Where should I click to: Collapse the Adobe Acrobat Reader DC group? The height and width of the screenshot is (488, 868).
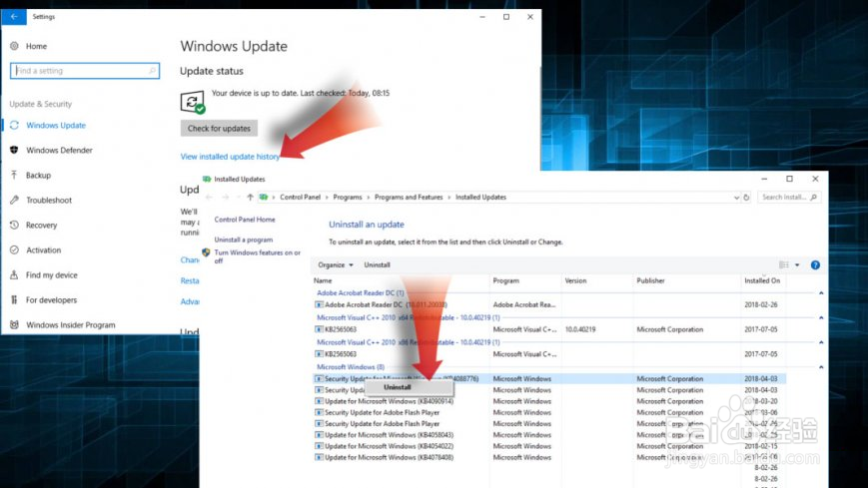[x=821, y=293]
